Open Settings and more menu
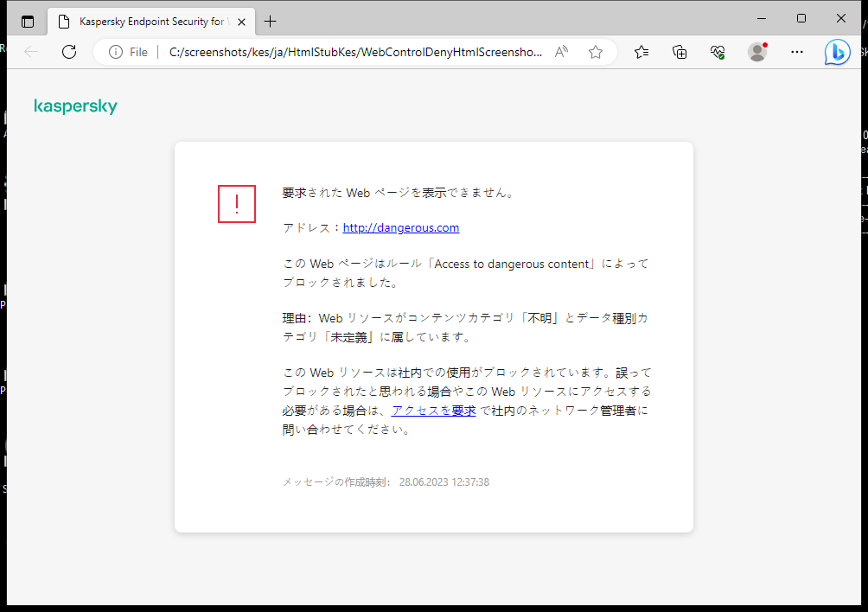Viewport: 868px width, 612px height. (x=796, y=52)
